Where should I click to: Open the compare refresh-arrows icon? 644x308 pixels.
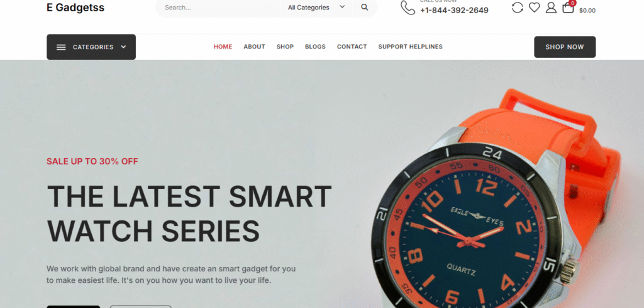point(517,8)
